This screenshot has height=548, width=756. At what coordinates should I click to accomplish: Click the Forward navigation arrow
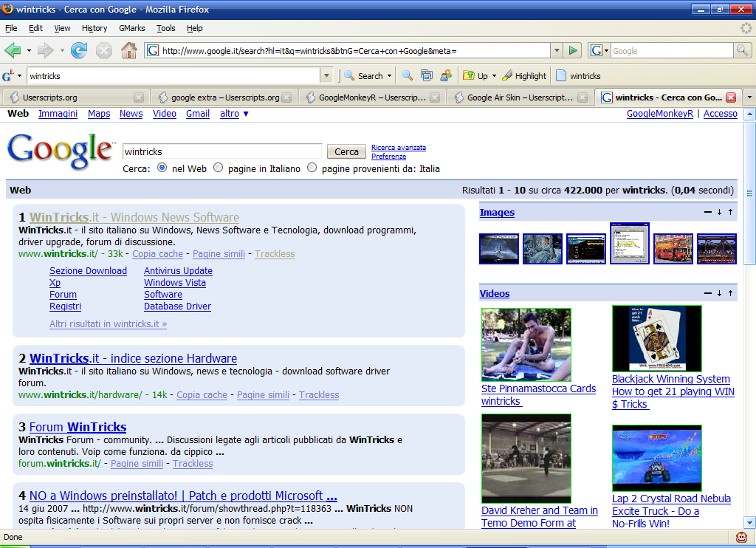pyautogui.click(x=45, y=50)
